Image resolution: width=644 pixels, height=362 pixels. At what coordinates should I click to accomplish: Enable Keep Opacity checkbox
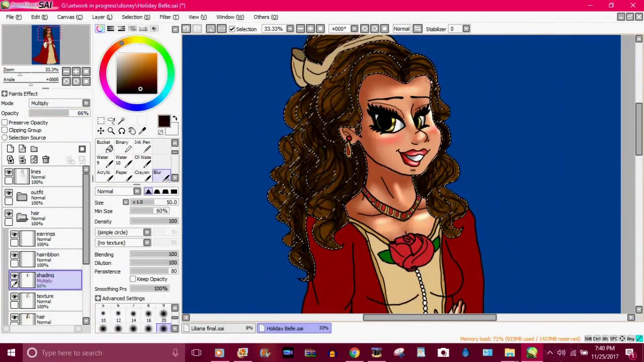point(133,279)
